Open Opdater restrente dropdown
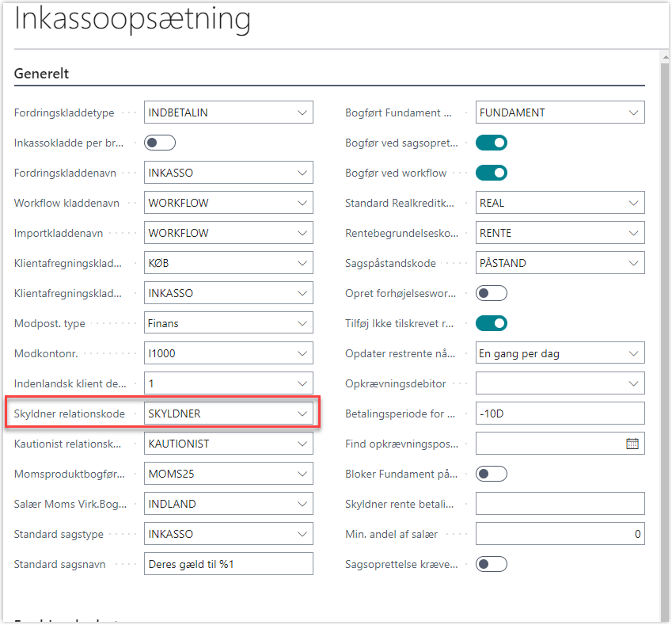The image size is (672, 625). pos(633,353)
